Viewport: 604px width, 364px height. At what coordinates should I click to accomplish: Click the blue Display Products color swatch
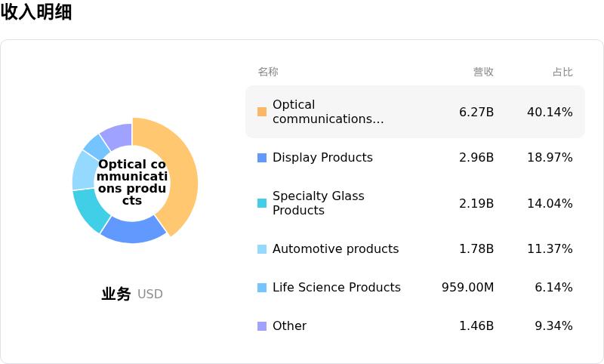pos(262,158)
